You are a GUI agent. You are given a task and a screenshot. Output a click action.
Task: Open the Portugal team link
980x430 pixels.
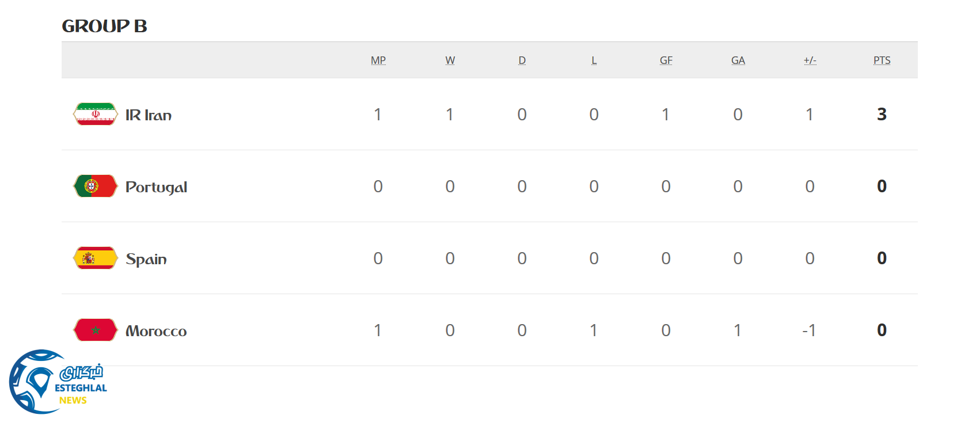(x=156, y=187)
